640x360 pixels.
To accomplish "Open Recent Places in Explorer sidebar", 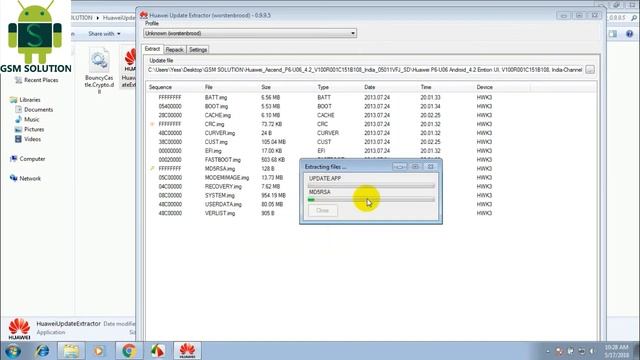I will 37,80.
